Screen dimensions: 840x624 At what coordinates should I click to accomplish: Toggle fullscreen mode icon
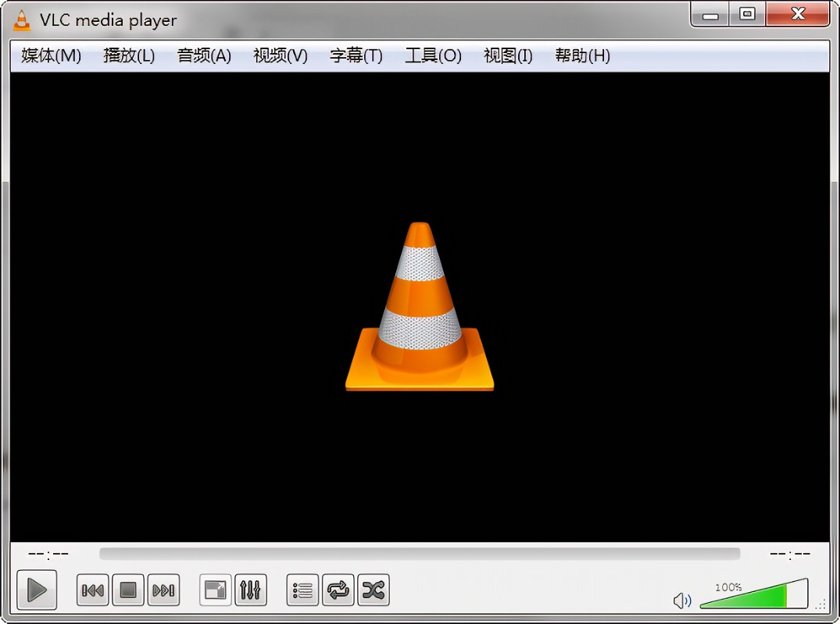tap(214, 590)
